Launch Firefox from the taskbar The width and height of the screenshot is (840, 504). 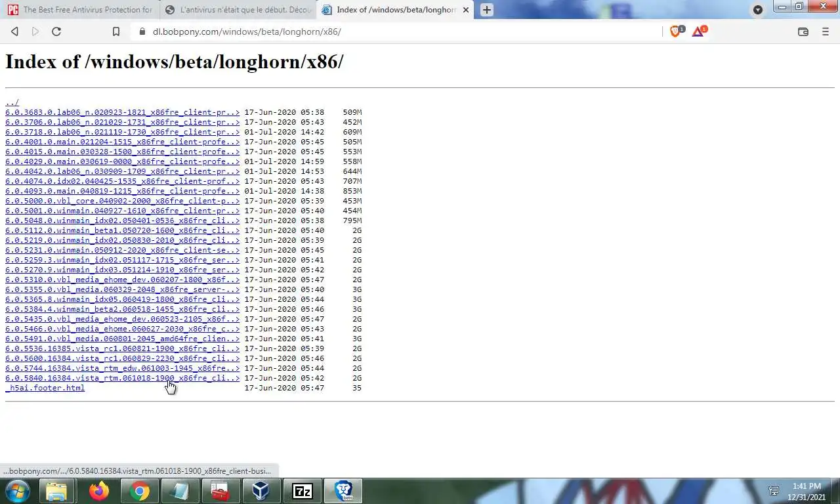99,491
